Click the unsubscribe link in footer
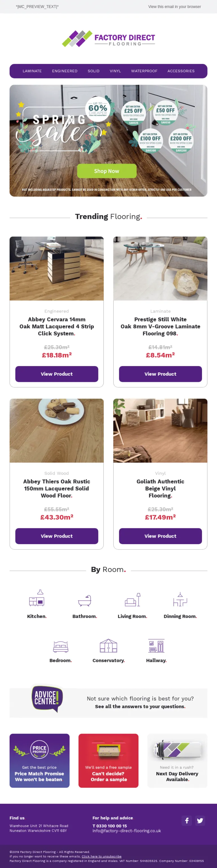Screen dimensions: 217x868 click(101, 856)
